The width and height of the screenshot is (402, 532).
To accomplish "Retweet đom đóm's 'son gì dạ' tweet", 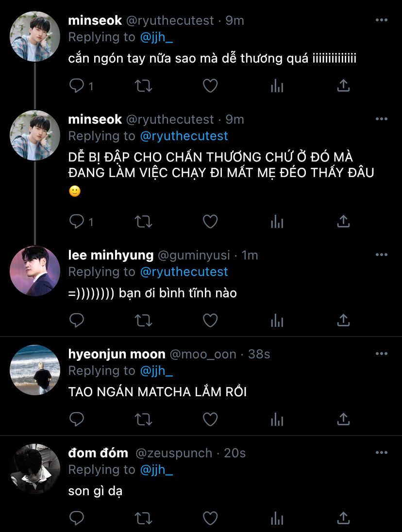I will 143,518.
